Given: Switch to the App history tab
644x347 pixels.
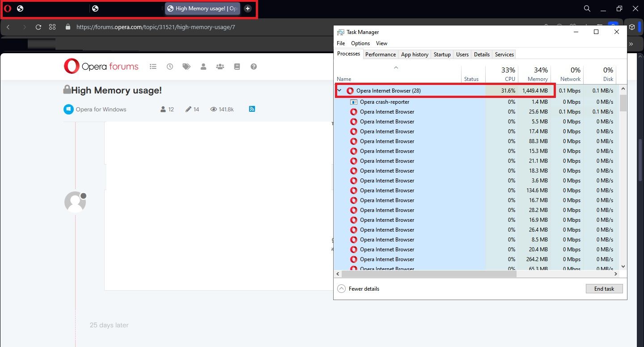Looking at the screenshot, I should click(x=415, y=55).
